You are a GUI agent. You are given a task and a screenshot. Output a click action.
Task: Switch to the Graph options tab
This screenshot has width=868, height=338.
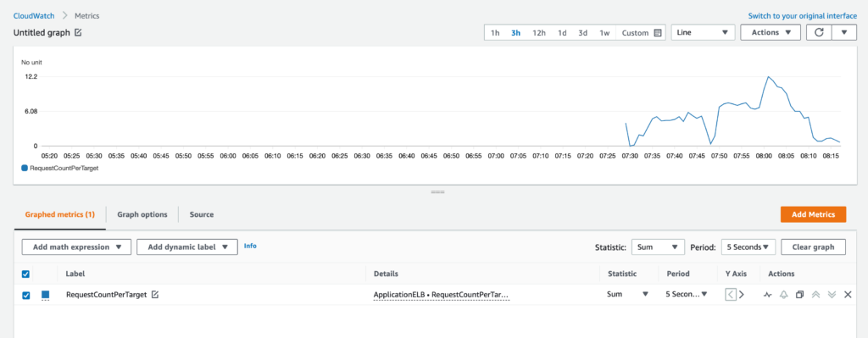[142, 214]
